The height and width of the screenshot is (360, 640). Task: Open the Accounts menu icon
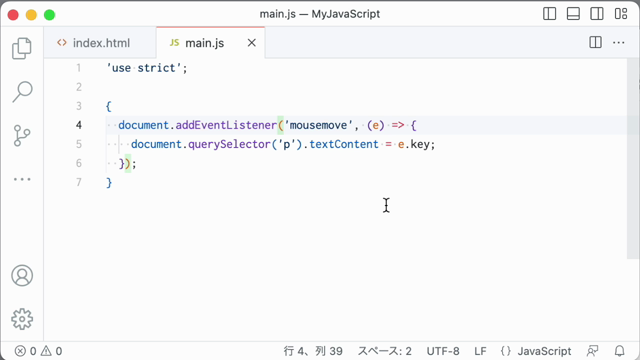click(x=22, y=276)
